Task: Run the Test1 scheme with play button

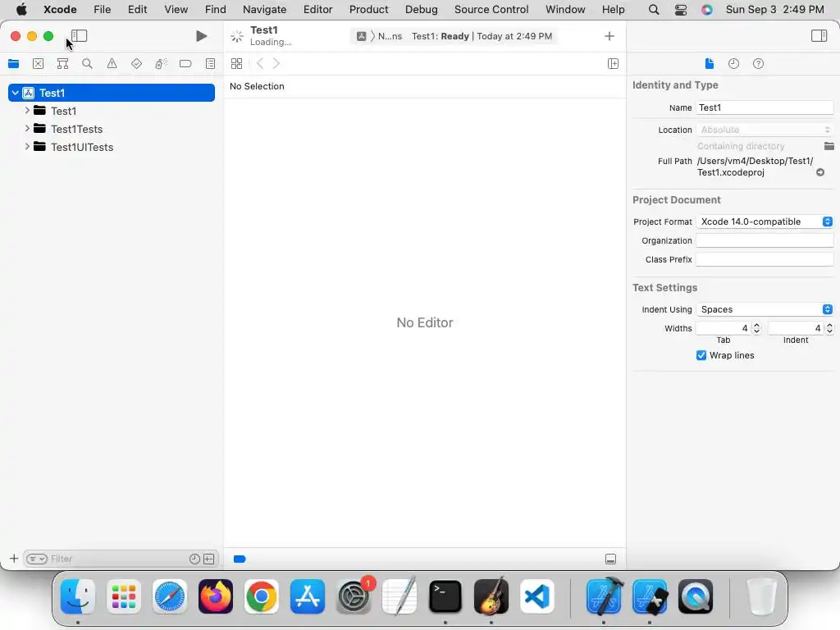Action: (202, 36)
